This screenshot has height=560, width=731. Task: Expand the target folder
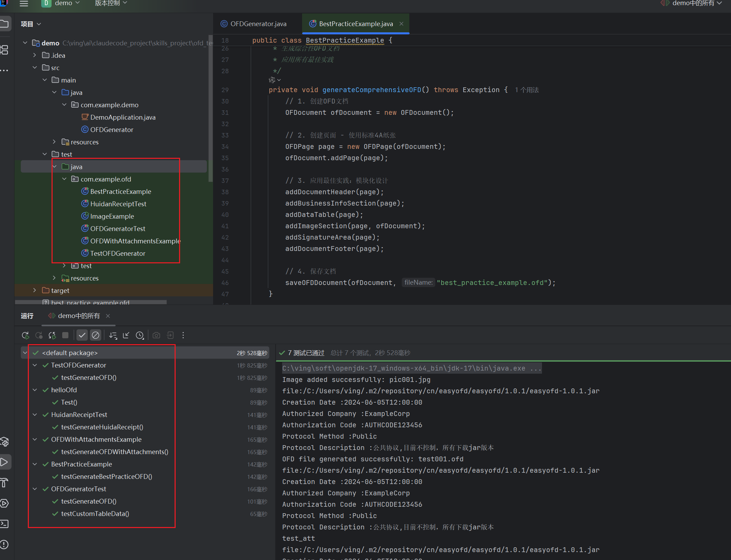tap(34, 290)
